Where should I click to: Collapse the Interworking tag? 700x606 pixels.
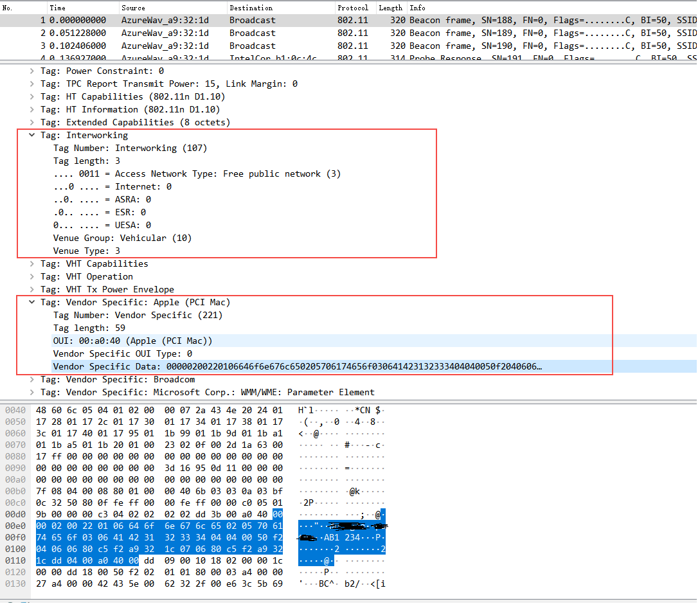(x=30, y=135)
